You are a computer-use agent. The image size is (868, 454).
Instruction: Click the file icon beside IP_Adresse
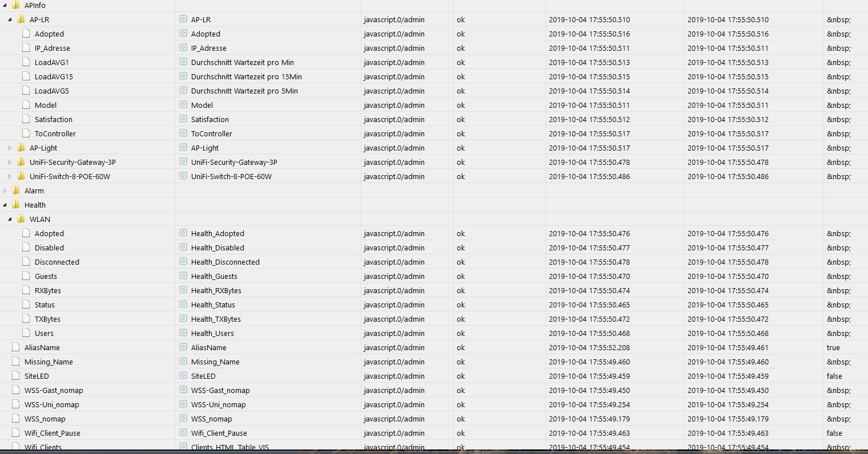click(x=26, y=48)
